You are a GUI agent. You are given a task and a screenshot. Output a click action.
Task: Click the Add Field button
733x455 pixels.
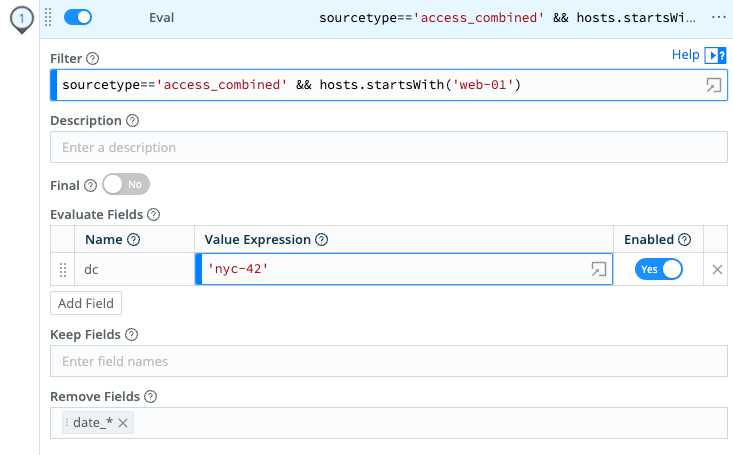[86, 303]
